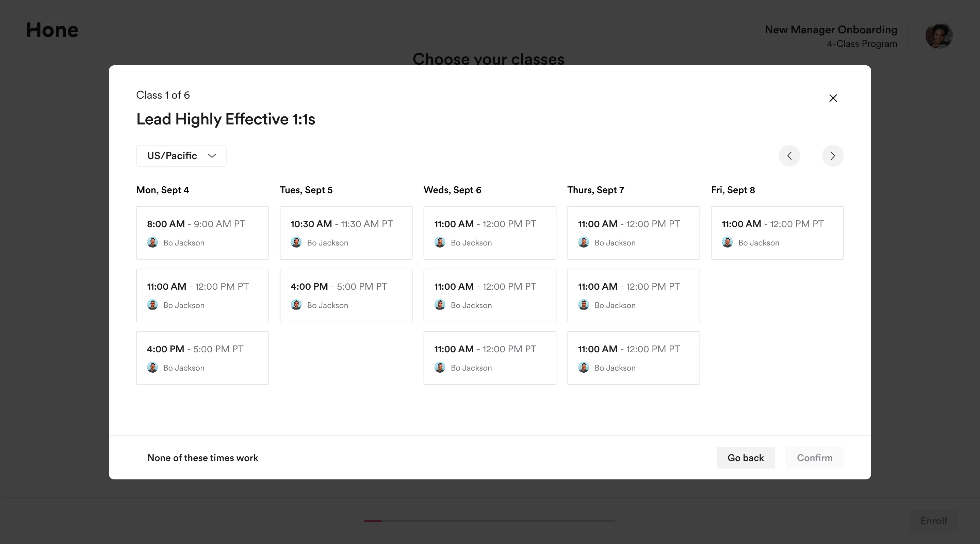The width and height of the screenshot is (980, 544).
Task: Select Monday 8:00 AM - 9:00 AM slot
Action: point(202,233)
